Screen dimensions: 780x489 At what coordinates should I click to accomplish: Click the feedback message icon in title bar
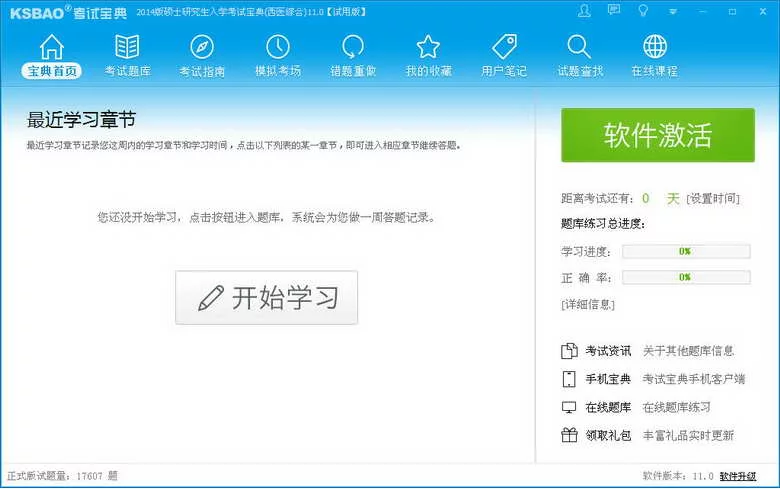614,10
